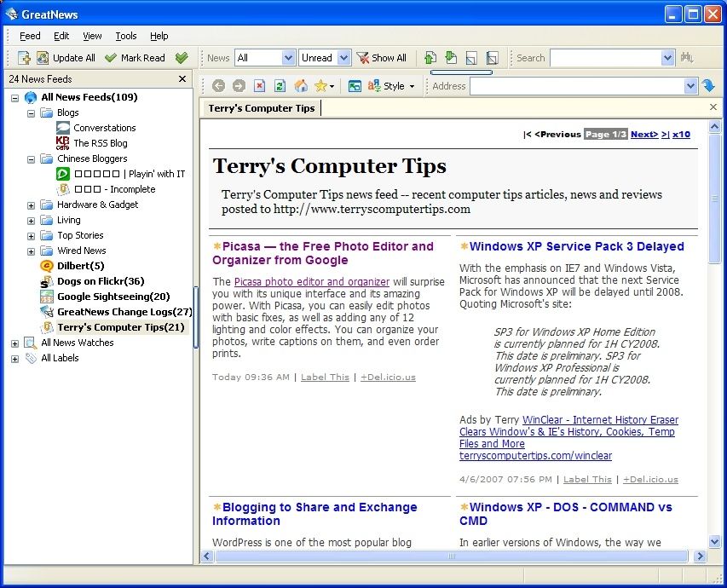Stop loading with the red X icon
Screen dimensions: 727x588
pos(260,86)
